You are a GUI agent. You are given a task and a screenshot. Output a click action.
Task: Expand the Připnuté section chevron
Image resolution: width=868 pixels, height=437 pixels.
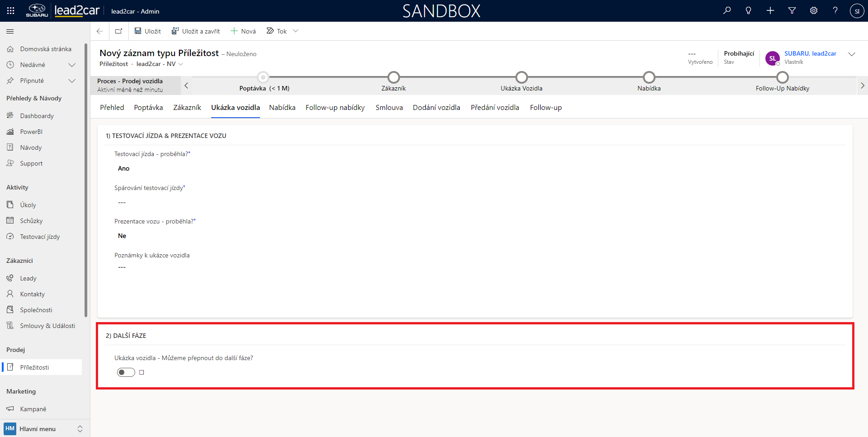71,81
